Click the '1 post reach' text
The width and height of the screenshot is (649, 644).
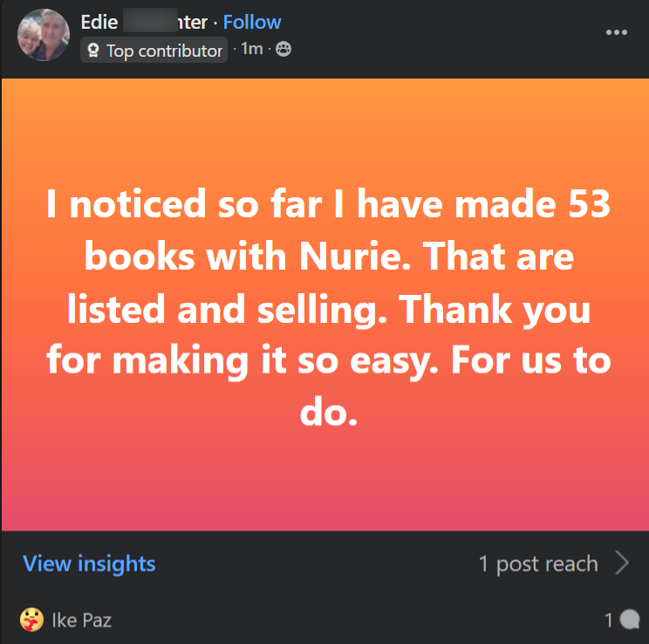click(538, 564)
